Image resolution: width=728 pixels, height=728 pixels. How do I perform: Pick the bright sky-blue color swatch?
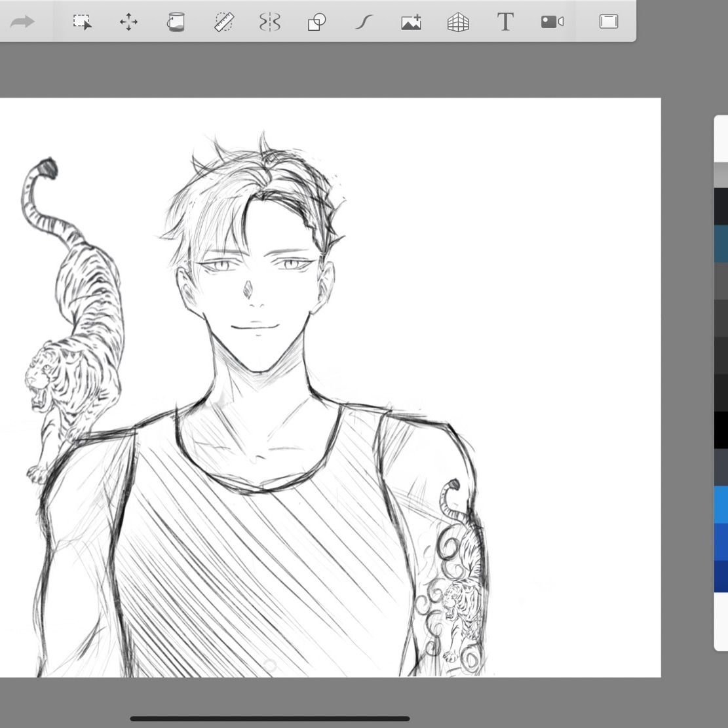(x=721, y=505)
